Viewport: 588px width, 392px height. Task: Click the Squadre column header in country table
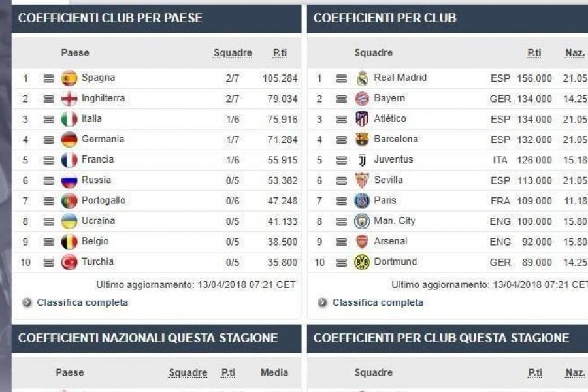click(x=233, y=53)
